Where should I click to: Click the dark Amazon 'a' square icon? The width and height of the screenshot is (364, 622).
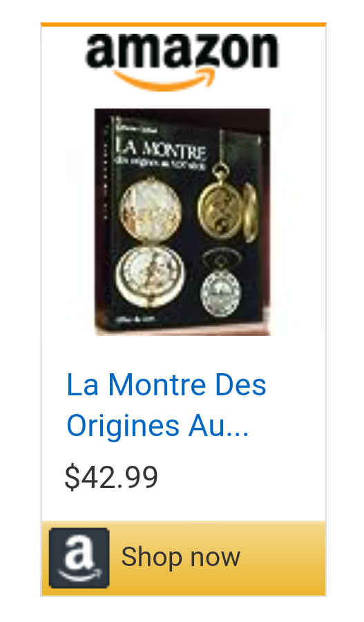tap(79, 558)
